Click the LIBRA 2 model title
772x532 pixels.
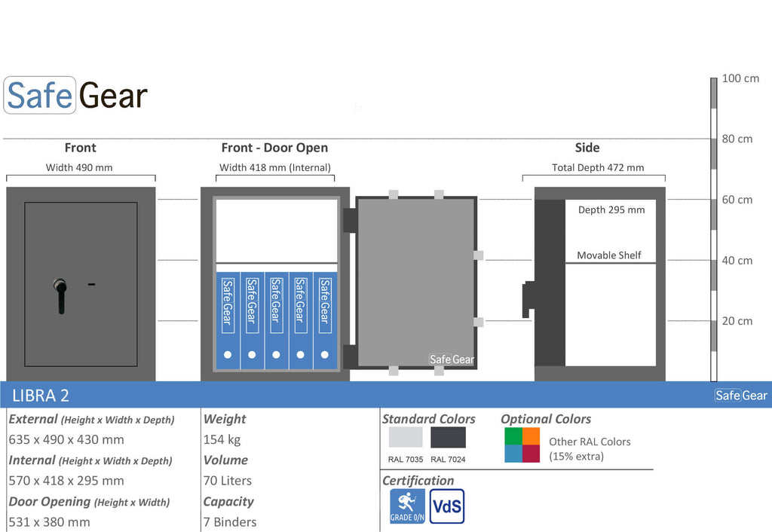(41, 396)
